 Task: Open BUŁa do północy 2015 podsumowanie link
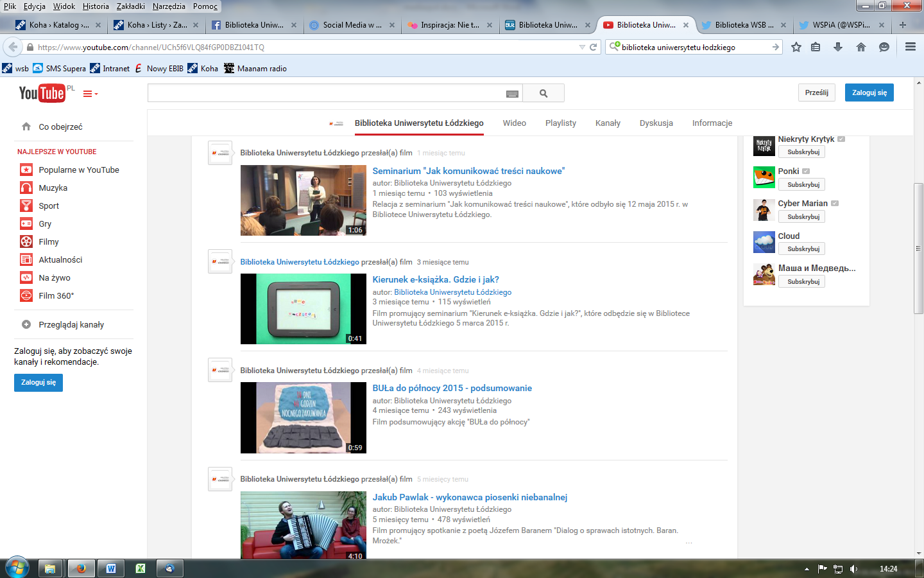click(x=452, y=388)
